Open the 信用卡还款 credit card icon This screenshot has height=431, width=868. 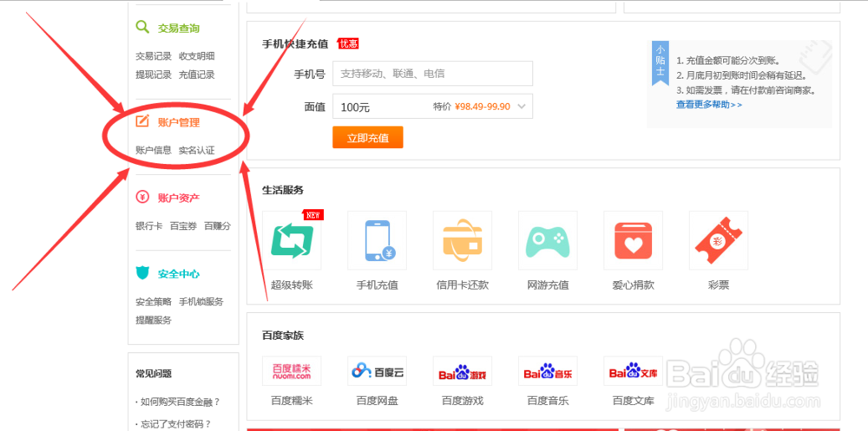click(x=463, y=241)
